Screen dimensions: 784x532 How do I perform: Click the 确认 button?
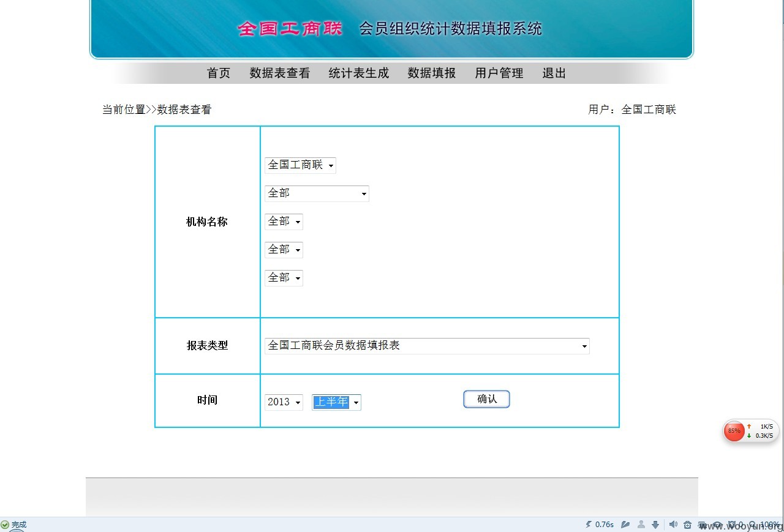pos(486,399)
